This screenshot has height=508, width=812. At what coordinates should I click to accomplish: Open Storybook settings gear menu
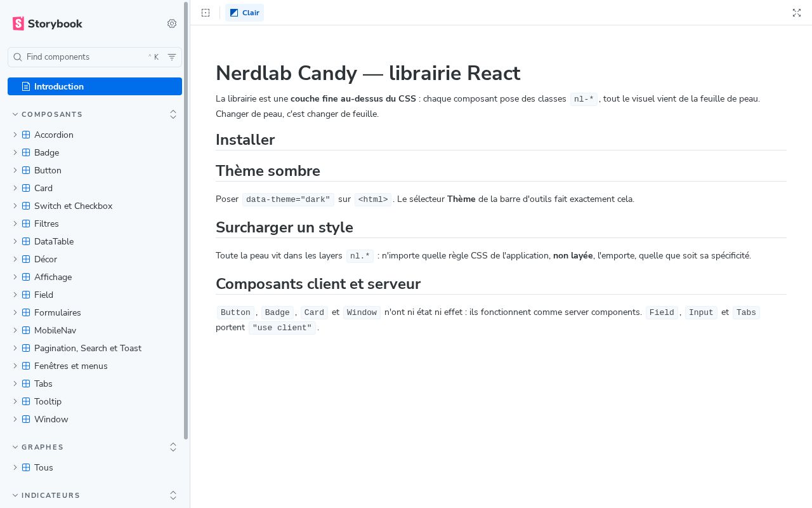[172, 23]
